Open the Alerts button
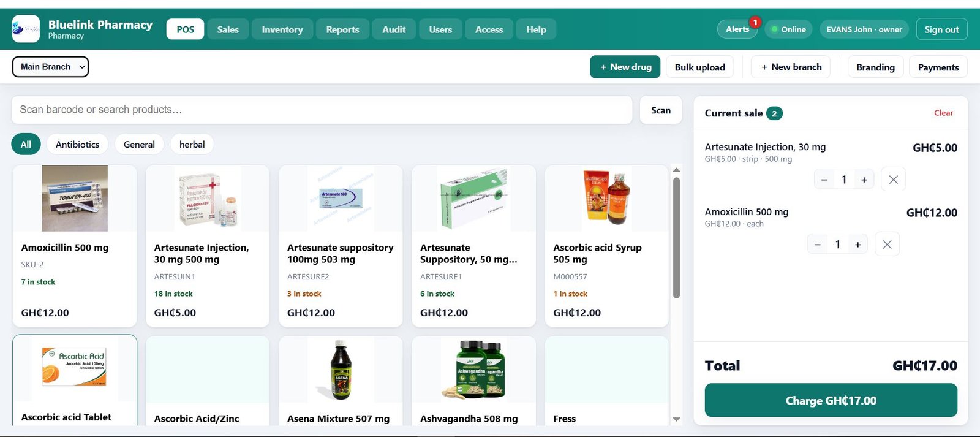The image size is (980, 437). pyautogui.click(x=737, y=29)
